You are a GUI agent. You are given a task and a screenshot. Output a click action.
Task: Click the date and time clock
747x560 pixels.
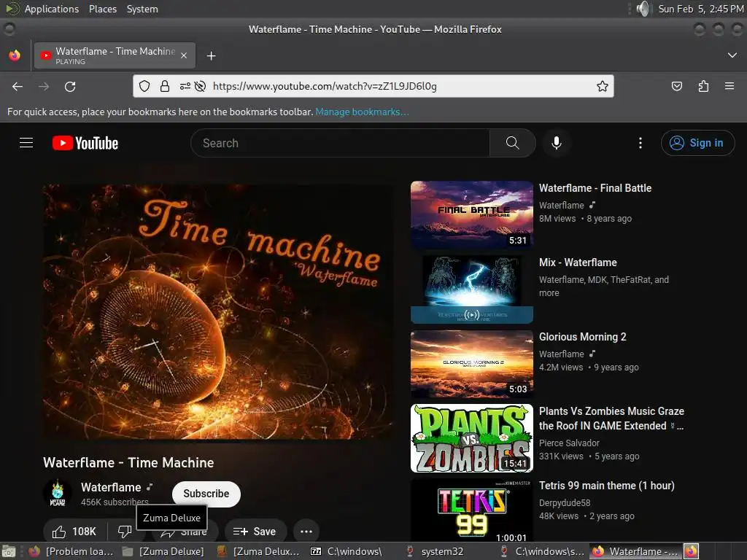coord(701,9)
